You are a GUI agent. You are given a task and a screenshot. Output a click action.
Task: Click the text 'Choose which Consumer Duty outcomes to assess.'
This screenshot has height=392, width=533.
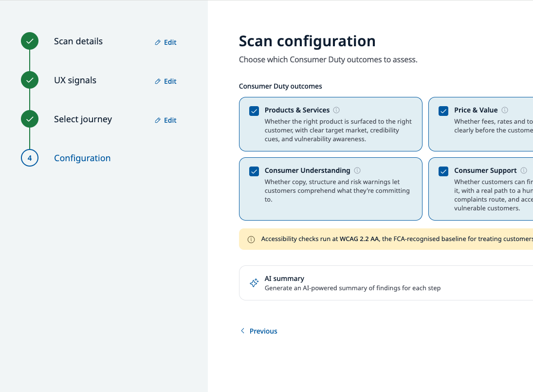(x=328, y=60)
